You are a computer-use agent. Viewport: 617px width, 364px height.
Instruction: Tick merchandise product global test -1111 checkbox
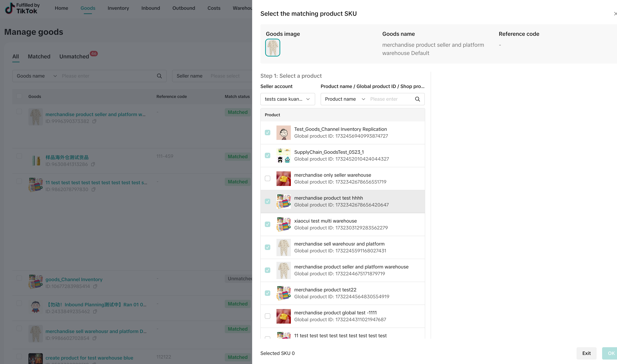267,316
